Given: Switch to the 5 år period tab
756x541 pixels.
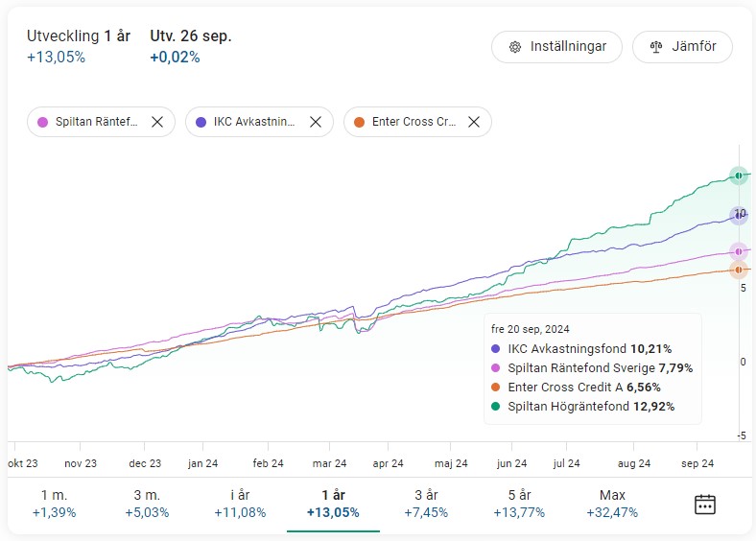Looking at the screenshot, I should coord(519,504).
